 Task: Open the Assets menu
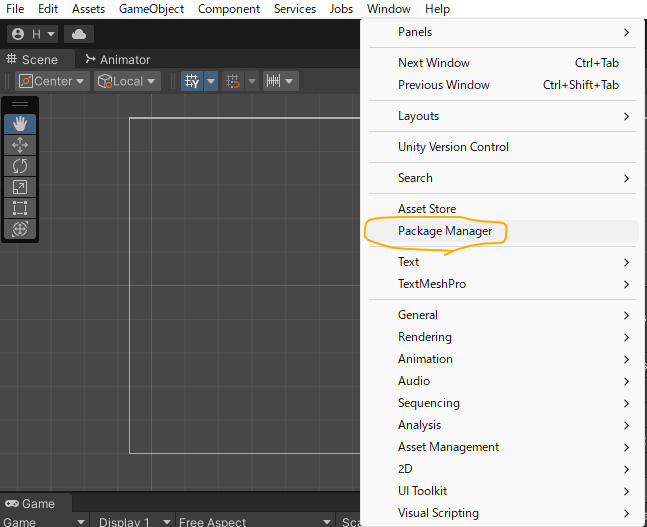(x=88, y=9)
